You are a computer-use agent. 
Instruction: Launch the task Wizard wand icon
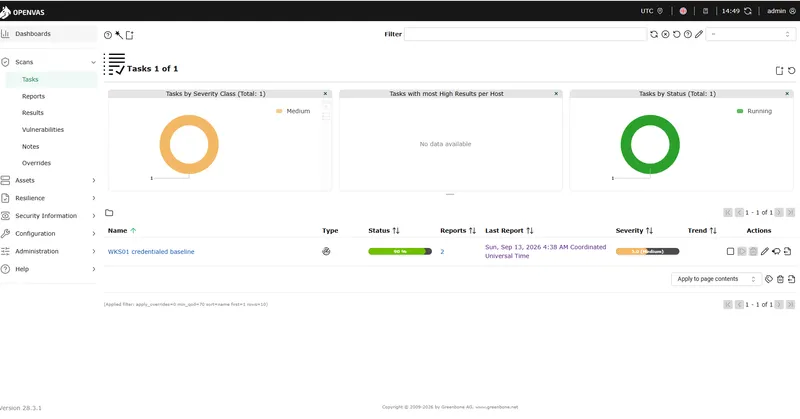pos(119,35)
